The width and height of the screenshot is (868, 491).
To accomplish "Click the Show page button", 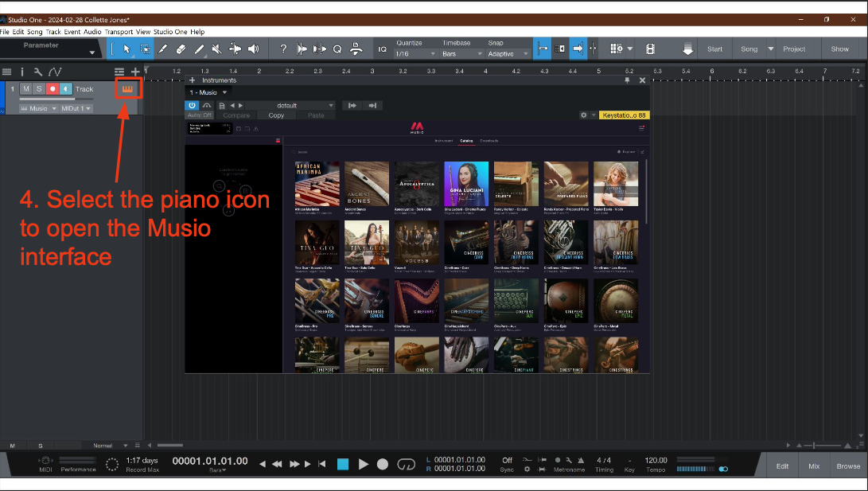I will pyautogui.click(x=840, y=49).
